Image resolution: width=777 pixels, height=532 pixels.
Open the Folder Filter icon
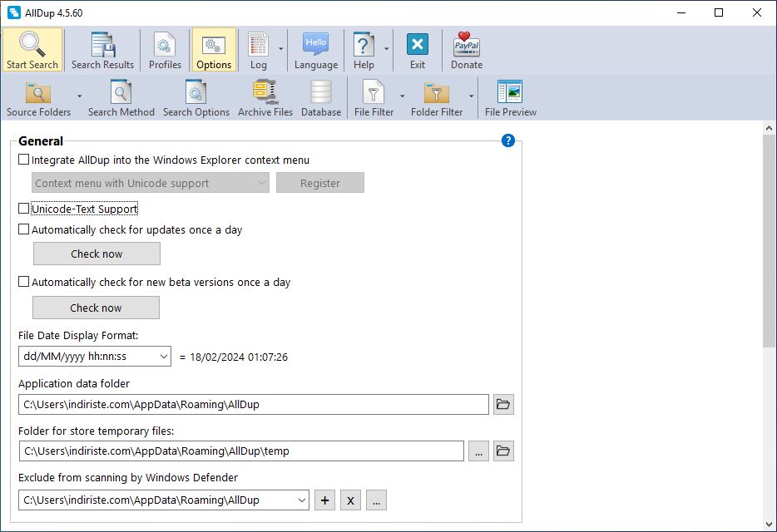tap(437, 92)
